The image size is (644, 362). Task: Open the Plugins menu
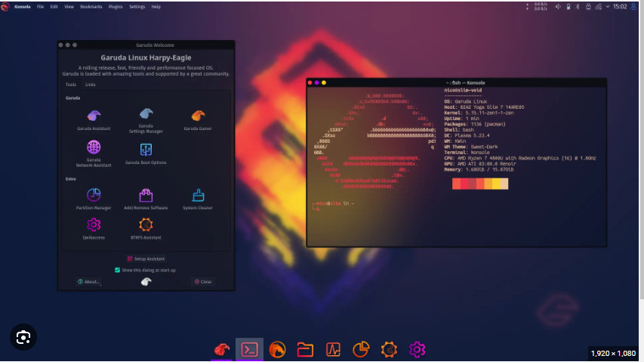click(x=116, y=7)
